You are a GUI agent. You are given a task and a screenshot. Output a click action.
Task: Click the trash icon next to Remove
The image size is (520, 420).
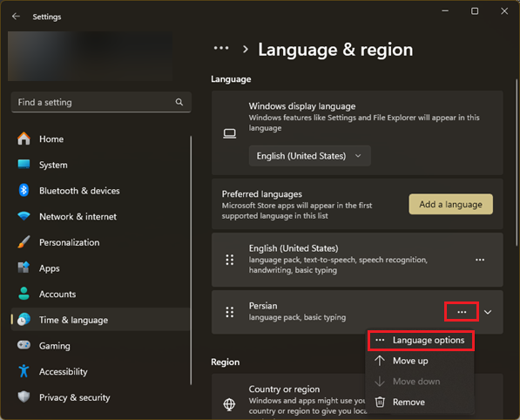point(380,402)
